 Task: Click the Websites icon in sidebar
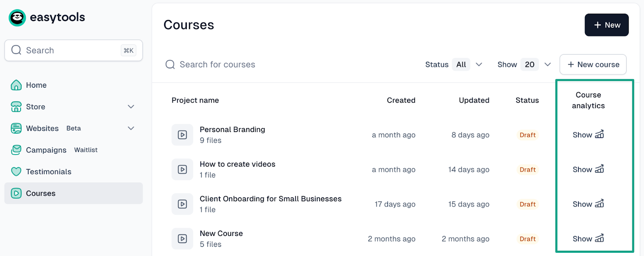[16, 128]
